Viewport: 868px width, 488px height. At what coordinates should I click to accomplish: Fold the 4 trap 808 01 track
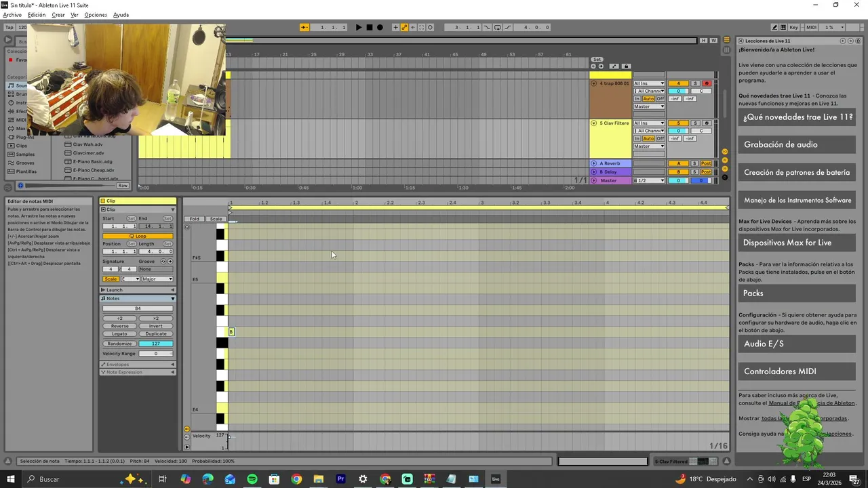click(593, 83)
